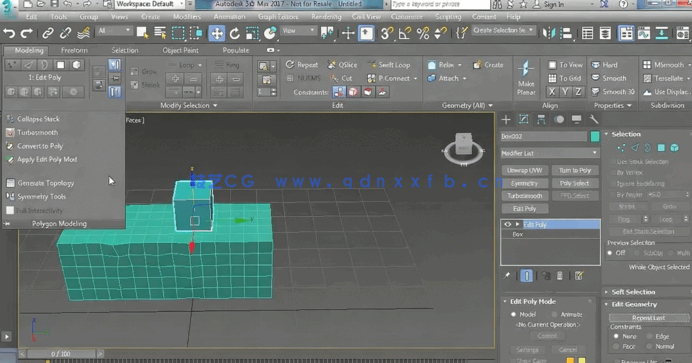The width and height of the screenshot is (692, 363).
Task: Open the Motion tab in command panel
Action: pos(559,119)
